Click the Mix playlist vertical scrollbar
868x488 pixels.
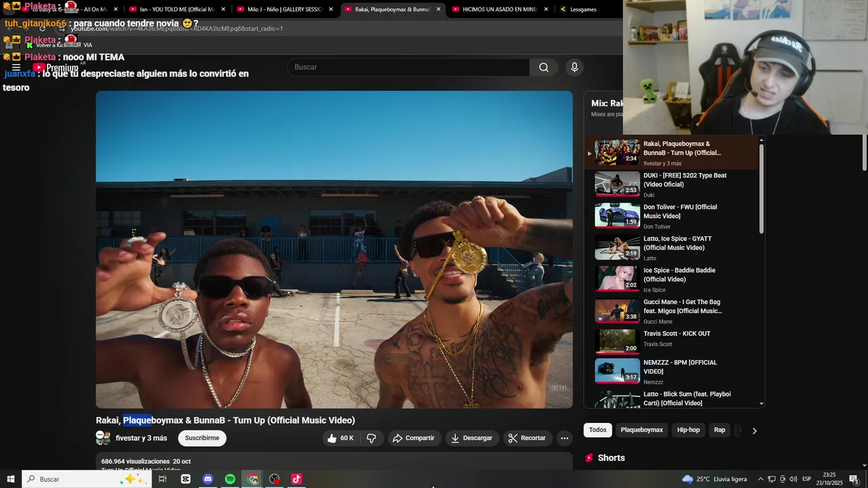coord(761,190)
